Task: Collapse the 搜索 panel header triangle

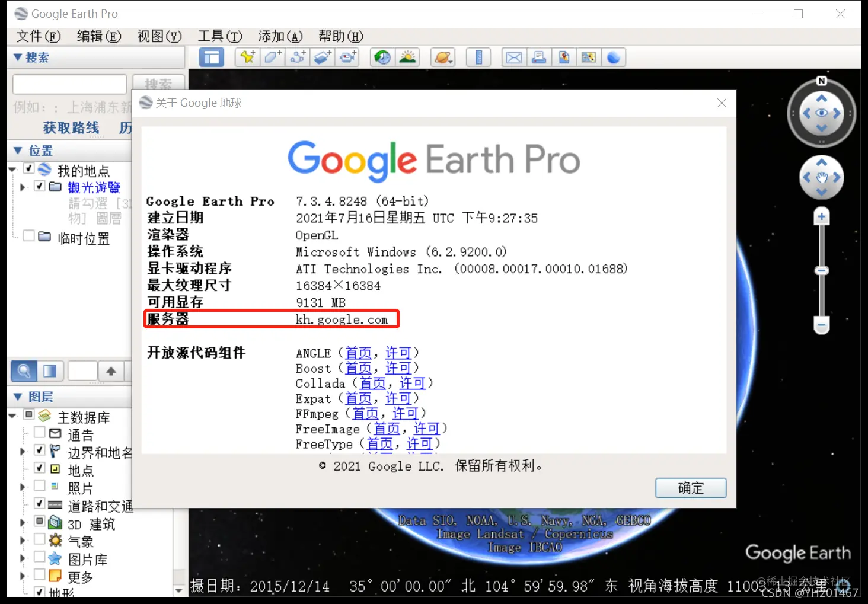Action: pyautogui.click(x=18, y=57)
